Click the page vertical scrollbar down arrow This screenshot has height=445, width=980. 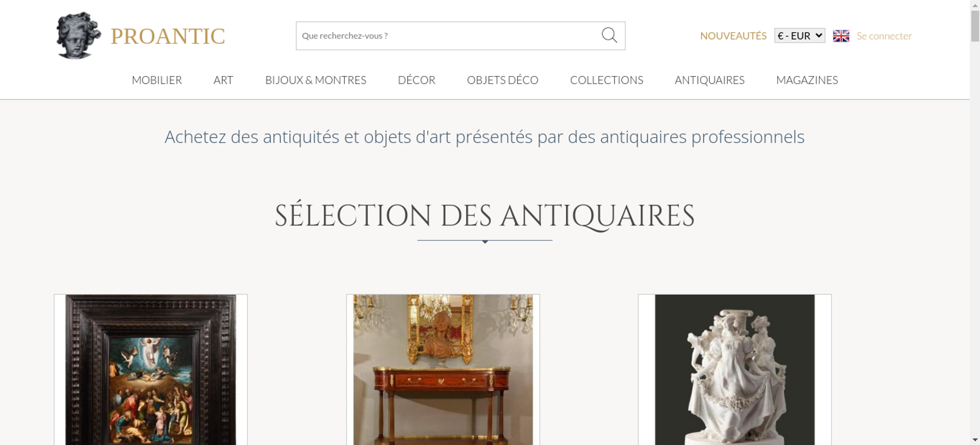pos(975,440)
